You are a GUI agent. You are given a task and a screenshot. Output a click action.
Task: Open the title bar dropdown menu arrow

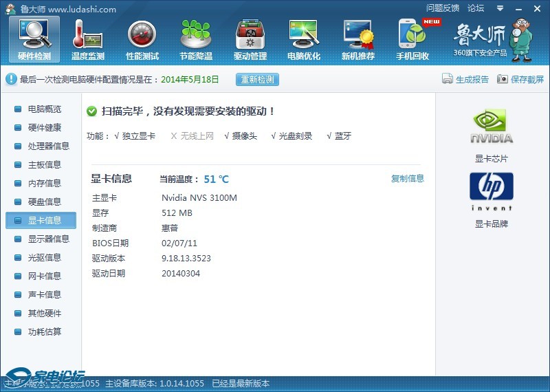click(x=498, y=8)
